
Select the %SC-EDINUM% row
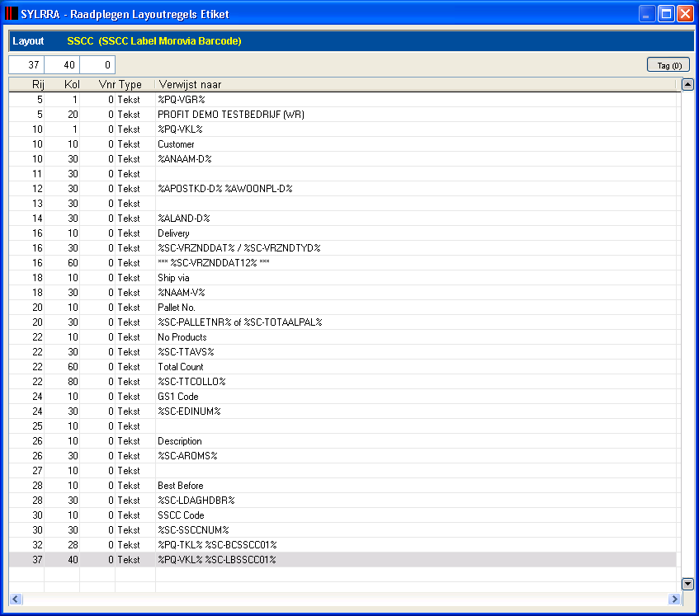click(342, 411)
